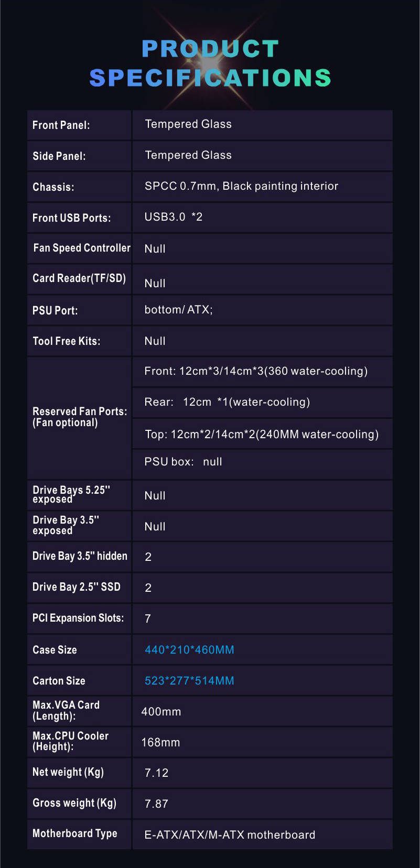The width and height of the screenshot is (420, 868).
Task: Click the PRODUCT SPECIFICATIONS heading
Action: pos(210,63)
